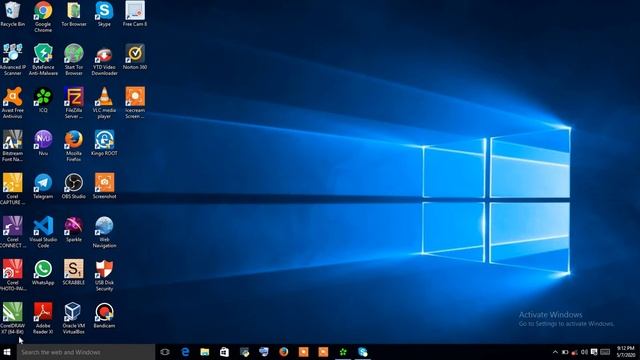Select the USB Disk Security icon

[104, 275]
